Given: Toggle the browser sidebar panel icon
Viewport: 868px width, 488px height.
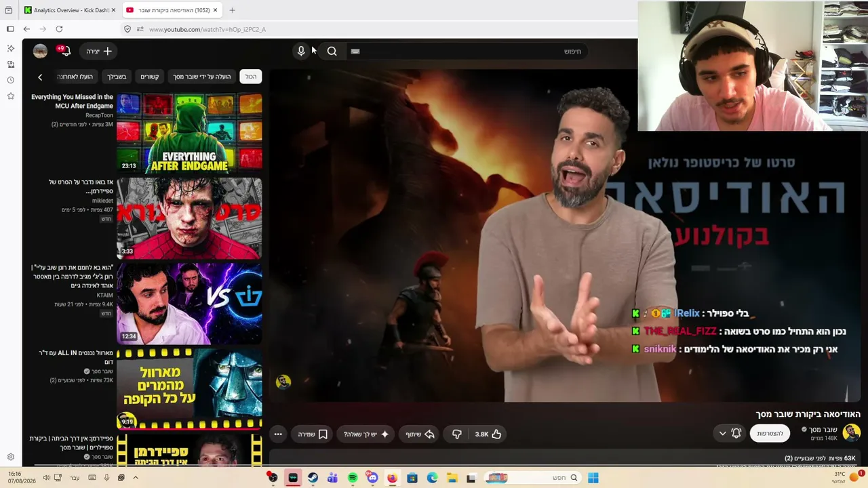Looking at the screenshot, I should 10,29.
